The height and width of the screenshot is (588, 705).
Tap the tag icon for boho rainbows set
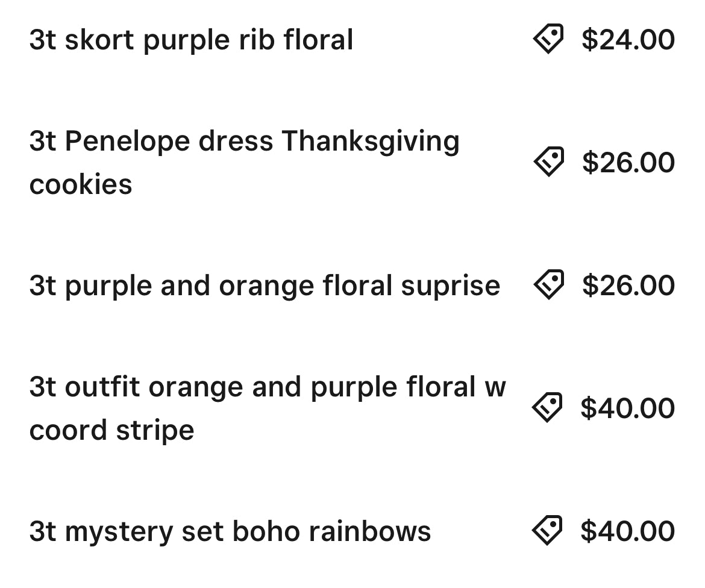pos(547,531)
